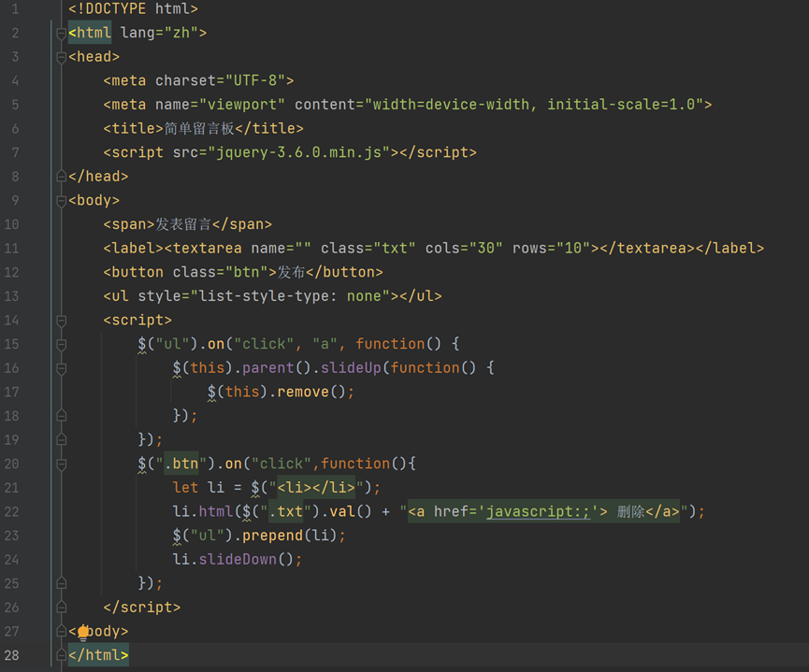This screenshot has width=809, height=672.
Task: Click line number 28 in gutter
Action: pos(11,655)
